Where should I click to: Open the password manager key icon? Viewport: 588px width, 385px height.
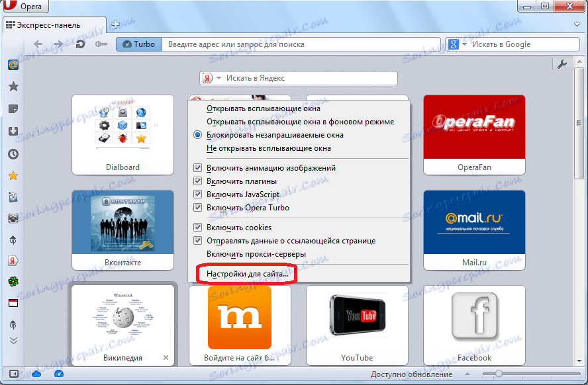tap(101, 44)
